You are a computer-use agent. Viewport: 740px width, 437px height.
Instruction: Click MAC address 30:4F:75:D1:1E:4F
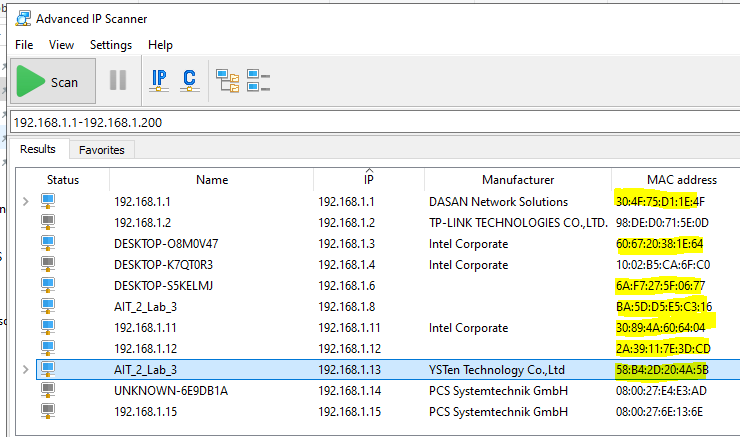click(x=660, y=202)
